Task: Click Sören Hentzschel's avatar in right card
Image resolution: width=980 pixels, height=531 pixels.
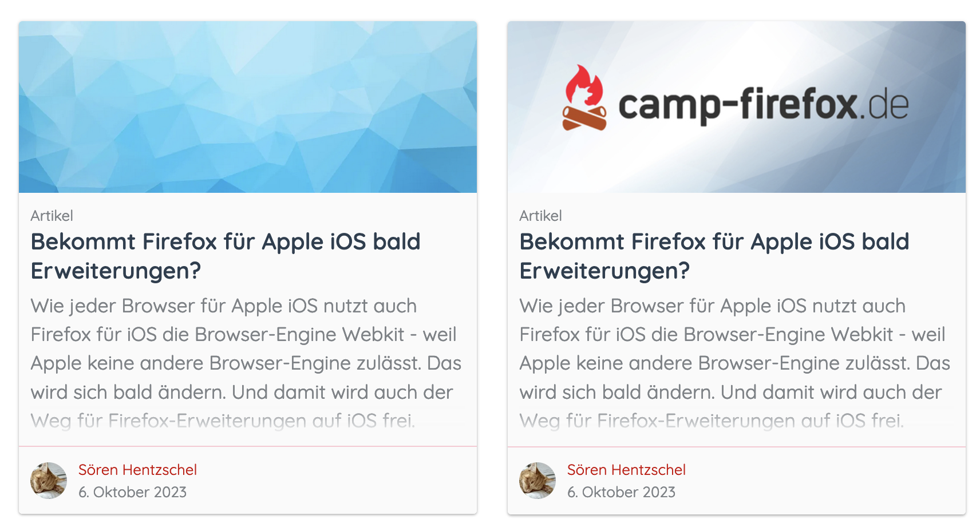Action: [538, 481]
